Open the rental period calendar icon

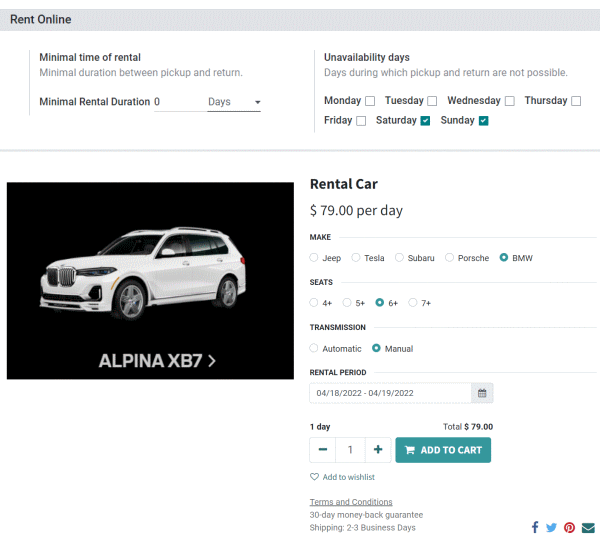pos(482,393)
